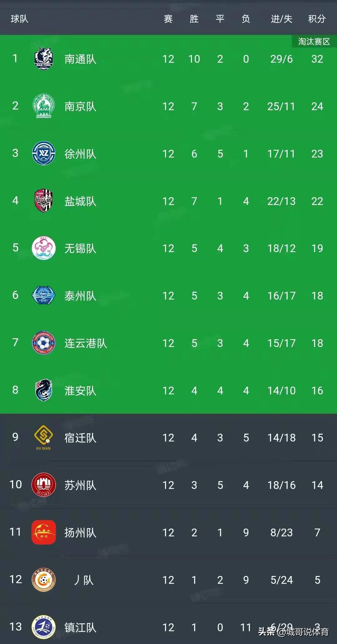Viewport: 337px width, 644px height.
Task: Tap the pink Wuxi team emblem
Action: 44,248
